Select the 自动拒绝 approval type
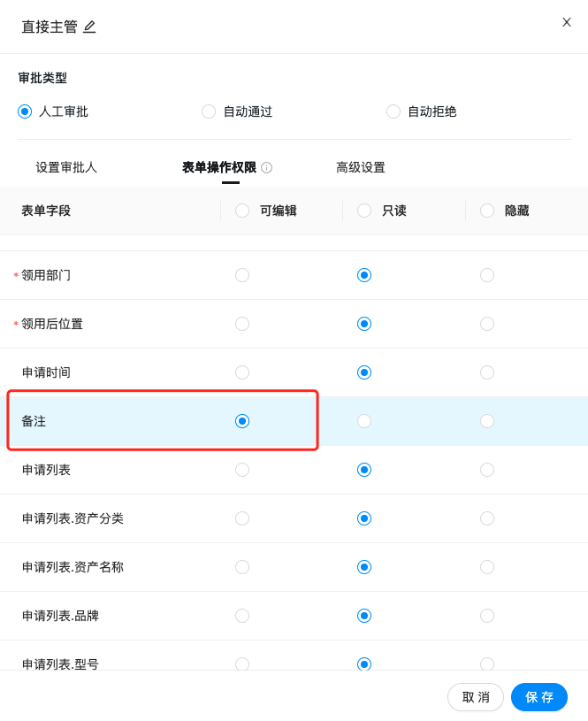The image size is (588, 721). (393, 111)
